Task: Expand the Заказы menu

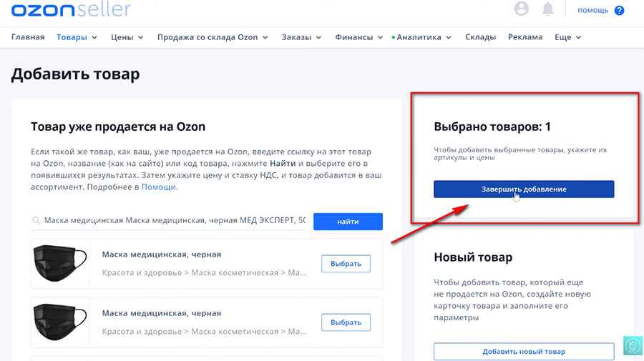Action: [302, 37]
